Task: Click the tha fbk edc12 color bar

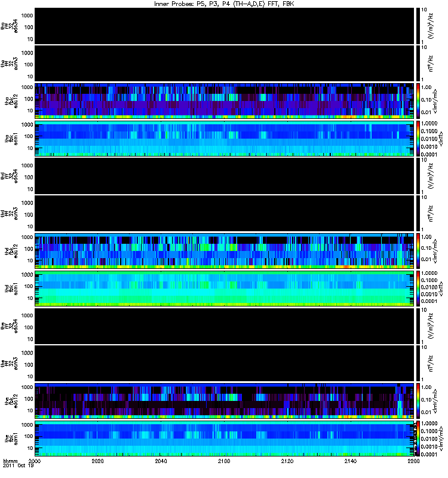Action: pos(418,101)
